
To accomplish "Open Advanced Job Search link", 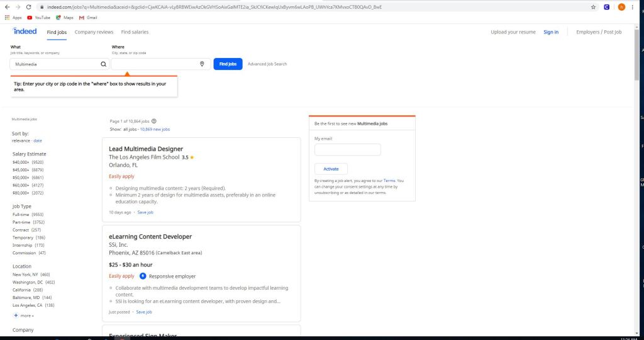I will tap(267, 64).
